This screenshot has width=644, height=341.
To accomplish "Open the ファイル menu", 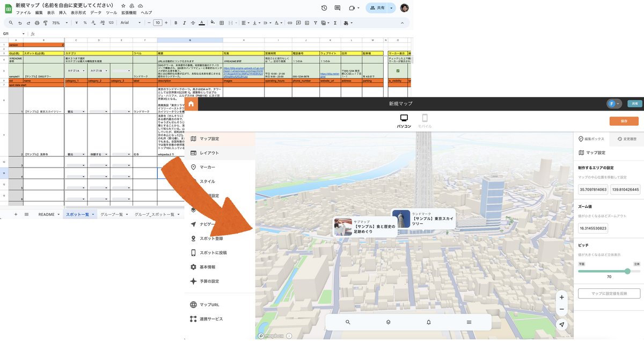I will 23,12.
